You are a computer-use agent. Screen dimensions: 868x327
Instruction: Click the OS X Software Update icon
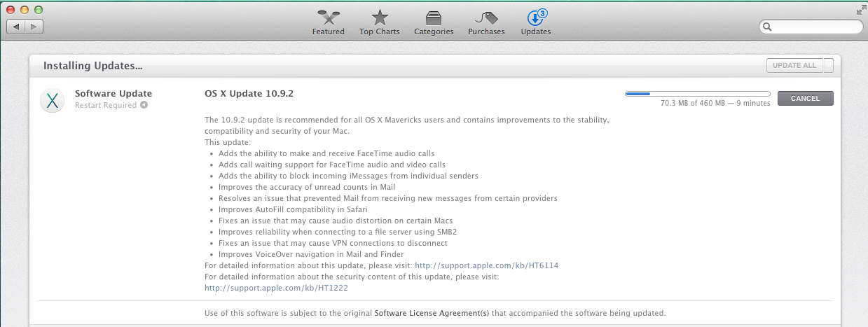[x=52, y=101]
